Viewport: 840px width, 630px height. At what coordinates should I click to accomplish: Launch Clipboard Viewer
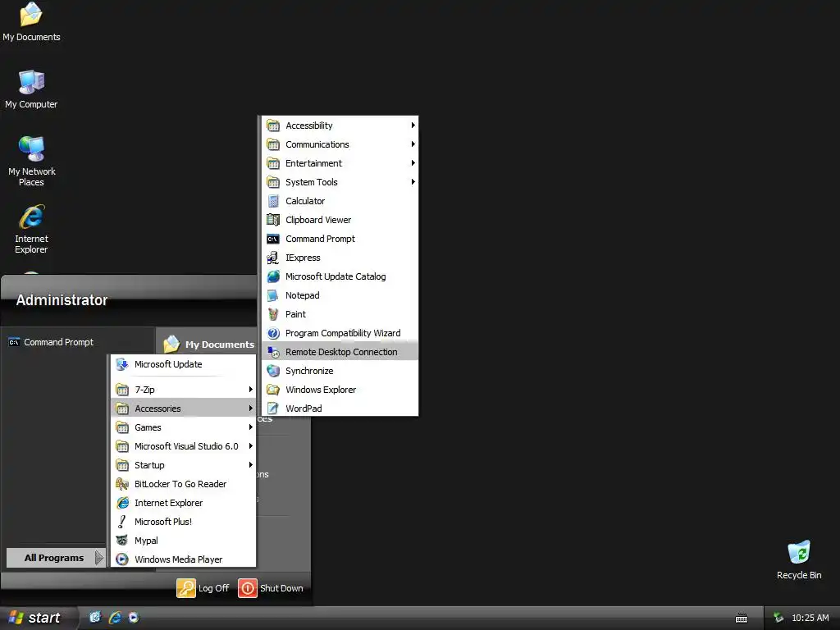340,220
